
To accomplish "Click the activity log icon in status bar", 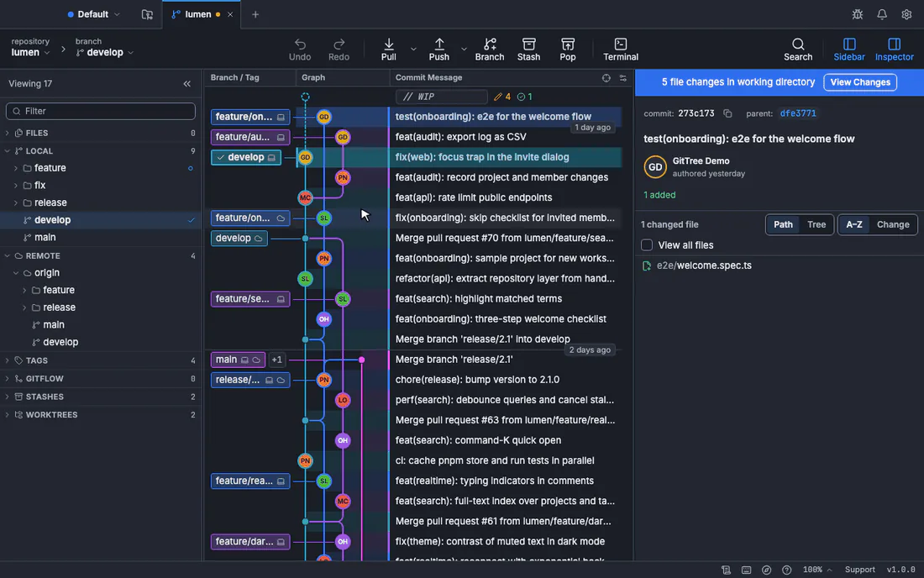I will coord(726,570).
